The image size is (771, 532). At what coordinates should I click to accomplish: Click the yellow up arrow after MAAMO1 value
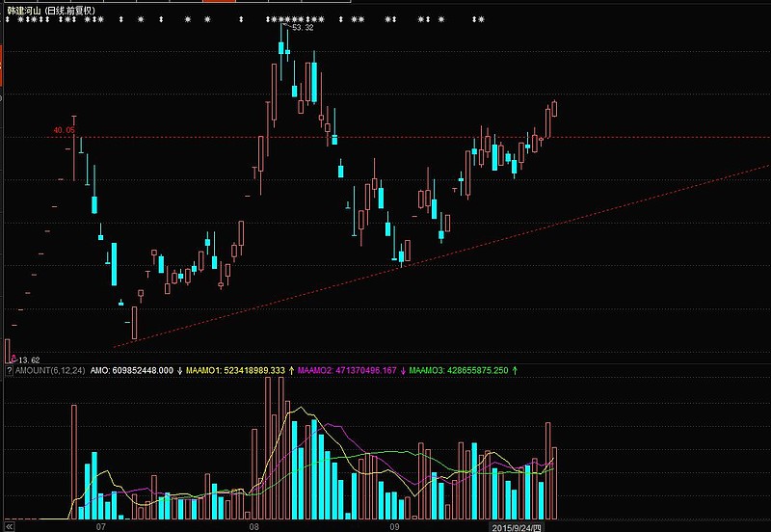click(x=291, y=370)
